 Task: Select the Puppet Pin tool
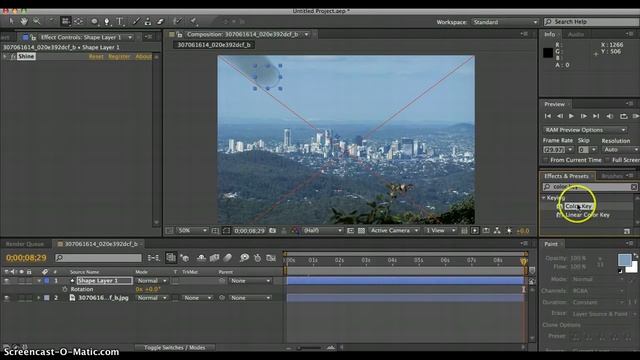click(x=193, y=21)
